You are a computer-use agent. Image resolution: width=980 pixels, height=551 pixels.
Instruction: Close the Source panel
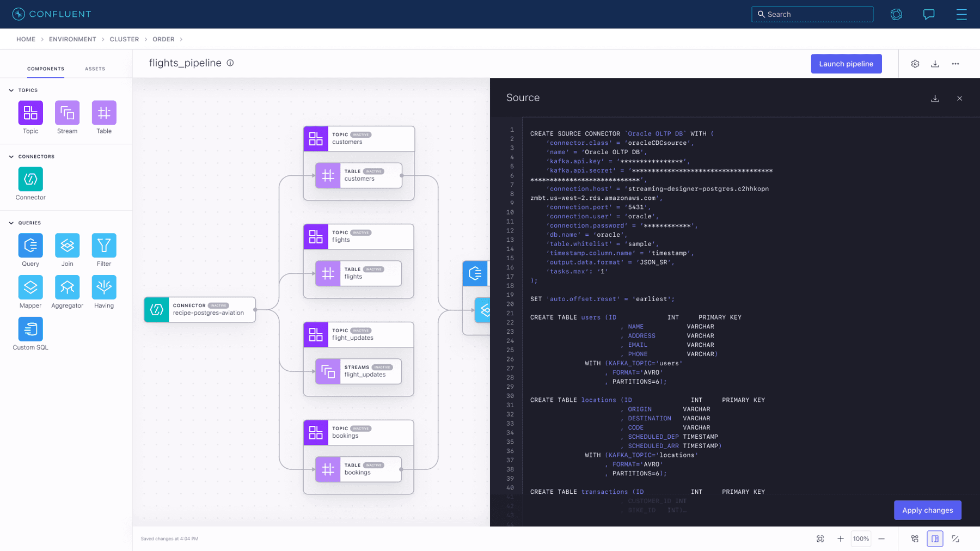(x=959, y=99)
